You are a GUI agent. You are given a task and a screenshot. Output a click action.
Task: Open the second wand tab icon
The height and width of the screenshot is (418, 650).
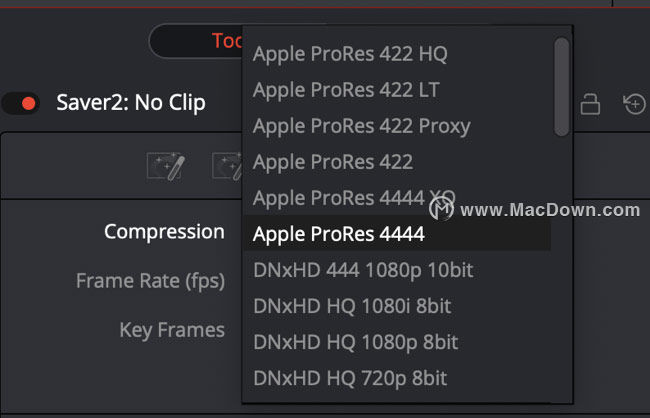click(227, 167)
